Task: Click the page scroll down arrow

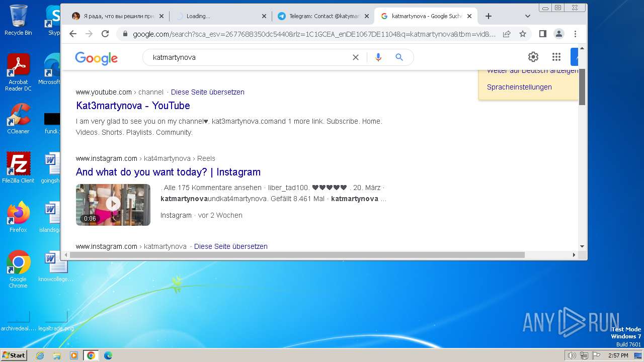Action: pyautogui.click(x=582, y=246)
